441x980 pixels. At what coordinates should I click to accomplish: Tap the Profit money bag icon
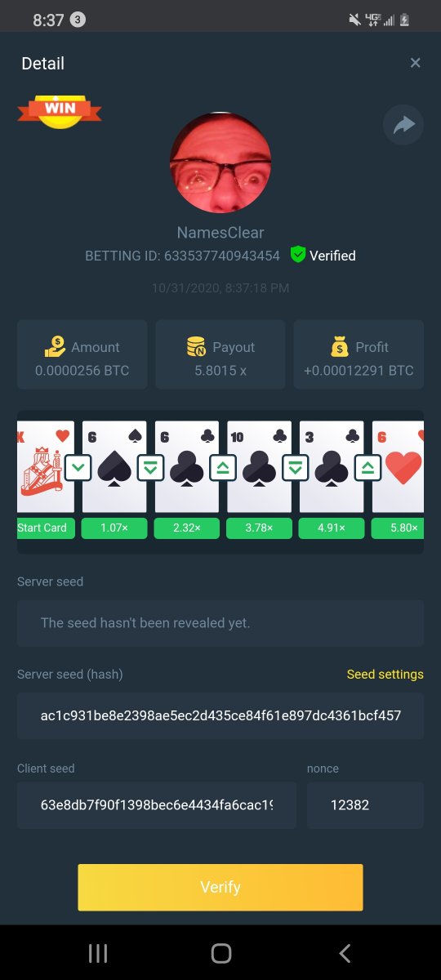[x=339, y=347]
